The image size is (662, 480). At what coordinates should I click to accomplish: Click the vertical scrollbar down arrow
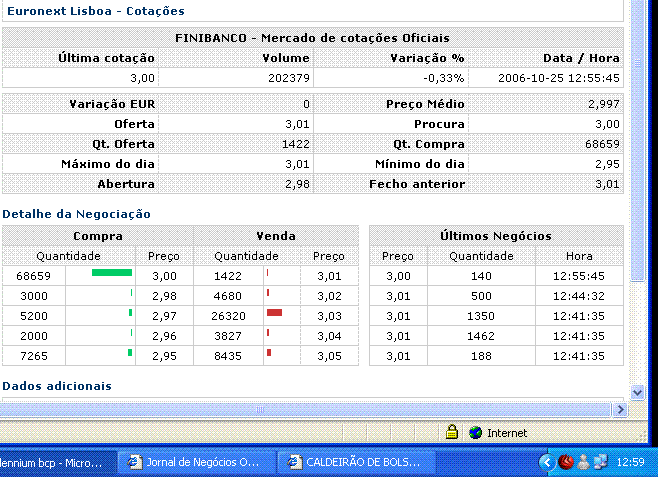point(637,393)
